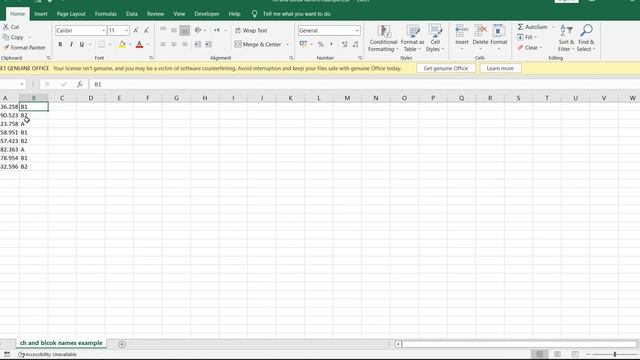The width and height of the screenshot is (640, 360).
Task: Increase the font size
Action: (x=136, y=31)
